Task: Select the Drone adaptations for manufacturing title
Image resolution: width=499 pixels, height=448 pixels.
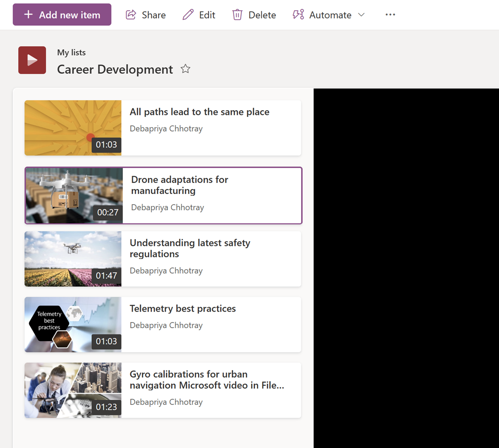Action: tap(179, 185)
